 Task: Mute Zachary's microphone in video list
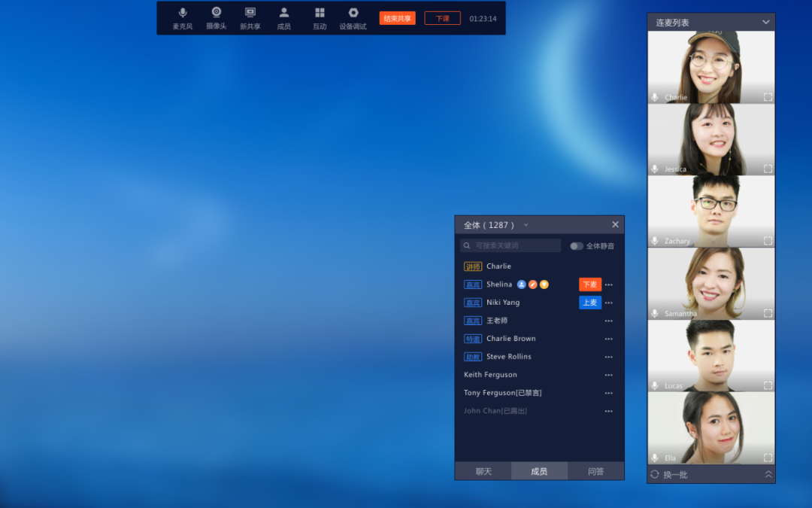click(655, 241)
